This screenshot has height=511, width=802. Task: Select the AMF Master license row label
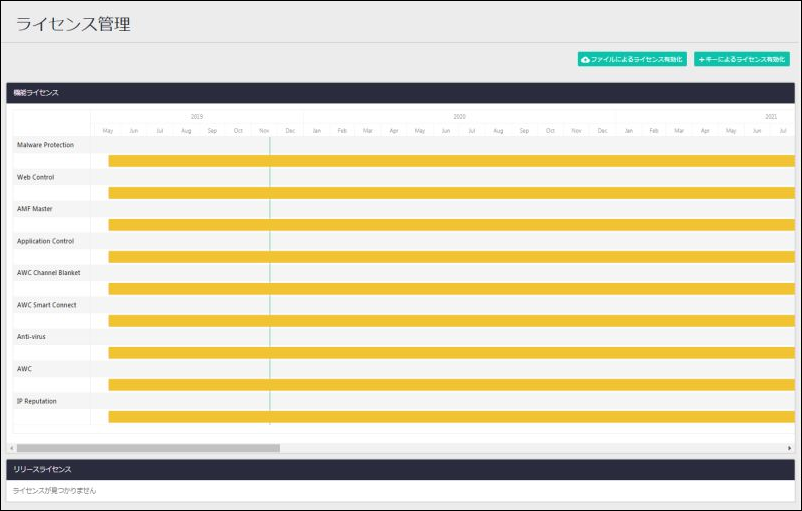[35, 209]
